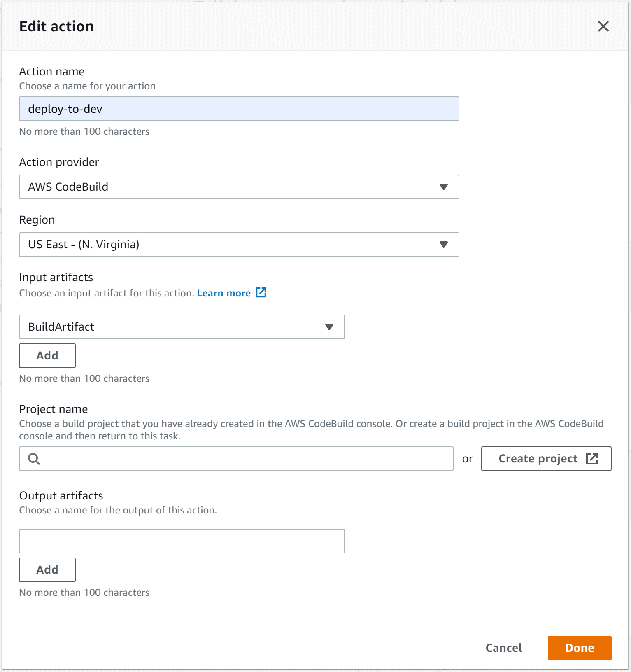Open the US East (N. Virginia) Region dropdown
631x672 pixels.
[x=239, y=245]
